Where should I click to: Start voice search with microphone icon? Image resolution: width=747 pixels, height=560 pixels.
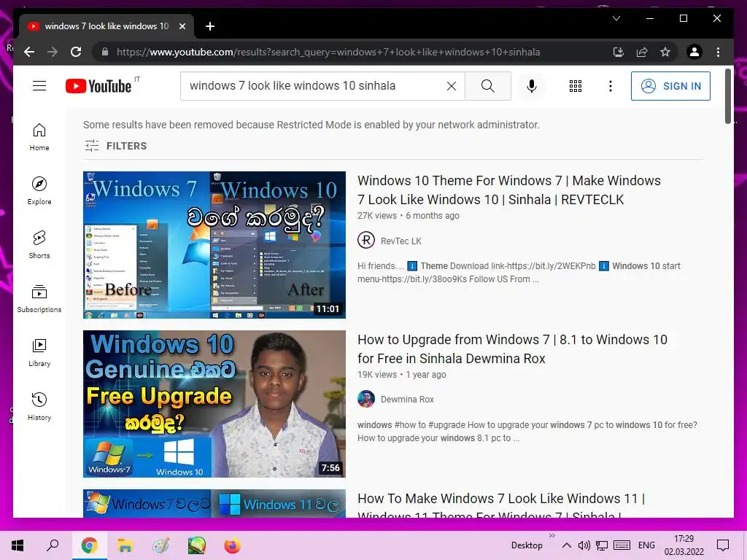click(532, 86)
